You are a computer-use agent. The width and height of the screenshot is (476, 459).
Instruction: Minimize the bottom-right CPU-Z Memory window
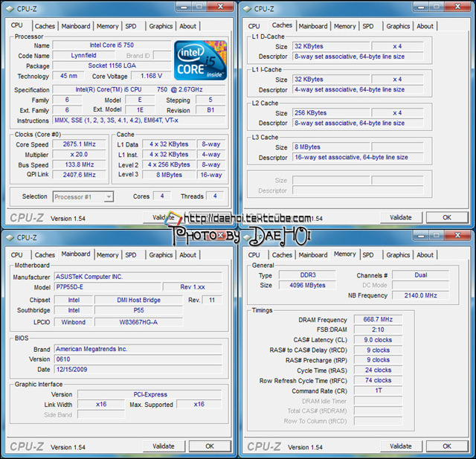click(421, 235)
